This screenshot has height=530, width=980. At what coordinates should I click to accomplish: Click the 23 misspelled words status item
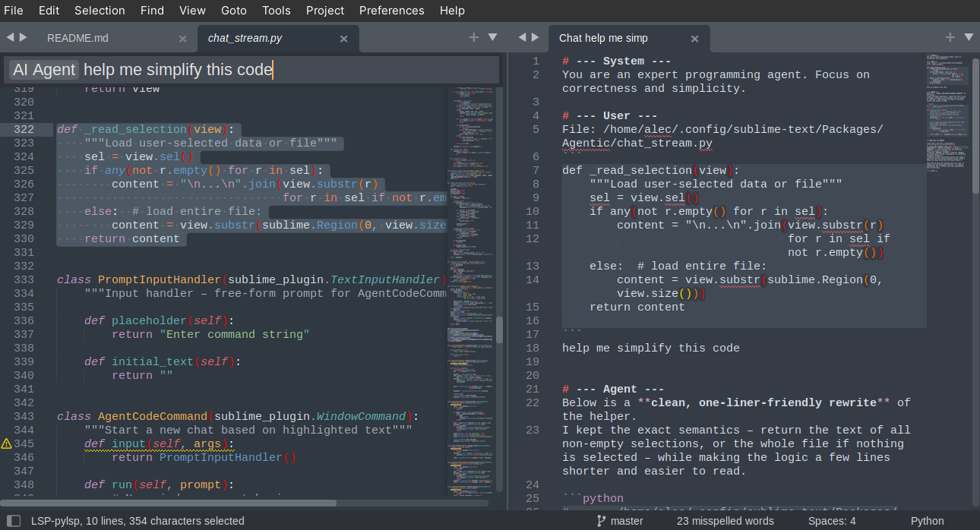(725, 521)
